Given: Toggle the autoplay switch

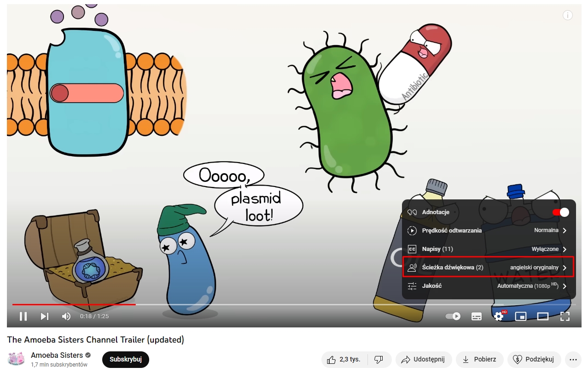Looking at the screenshot, I should click(453, 316).
